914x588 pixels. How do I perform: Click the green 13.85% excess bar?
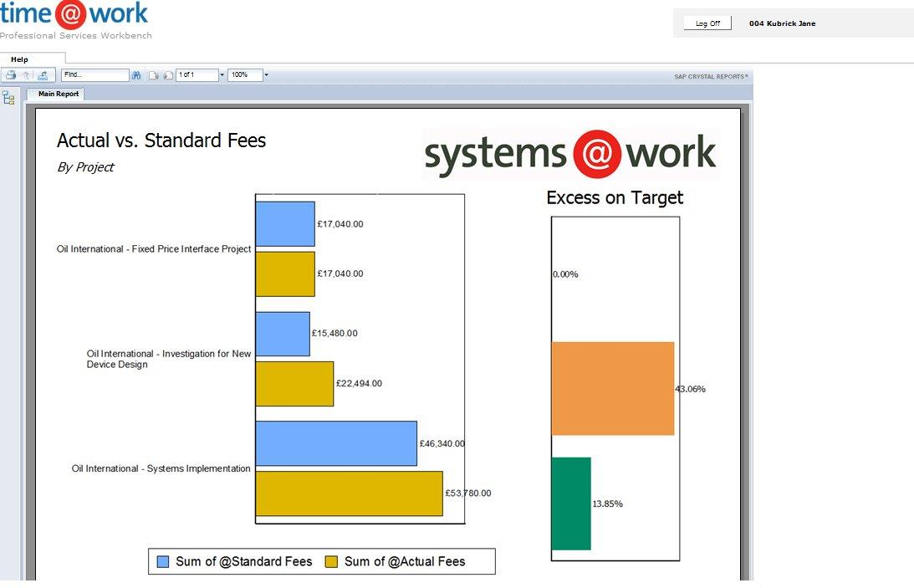pos(571,504)
